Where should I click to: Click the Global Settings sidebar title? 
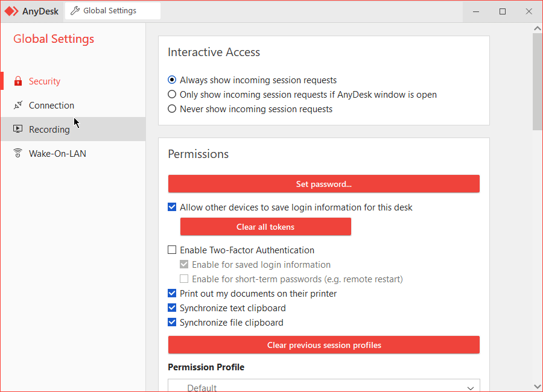coord(54,39)
